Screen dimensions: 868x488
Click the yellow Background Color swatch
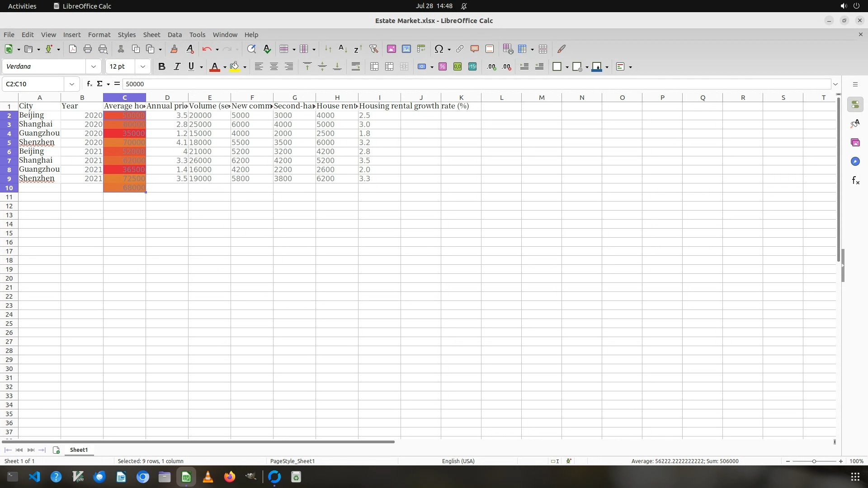point(234,66)
